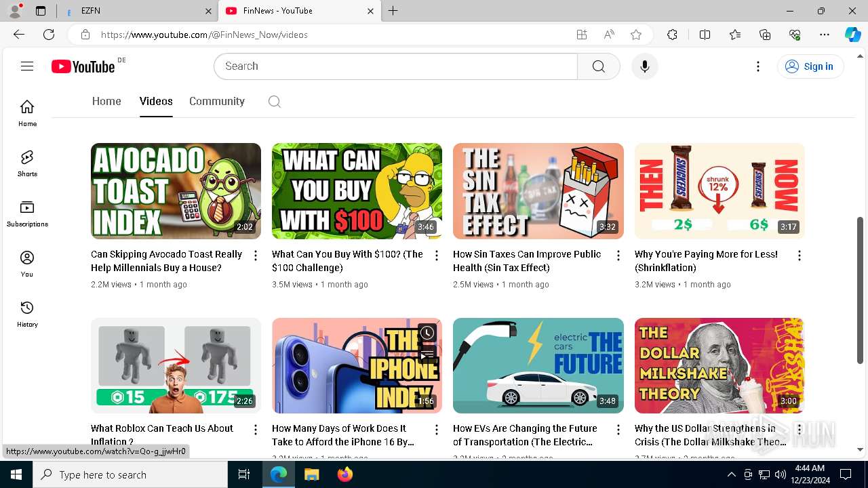Screen dimensions: 868x488
Task: Open How EVs Are Changing the Future title
Action: (x=525, y=435)
